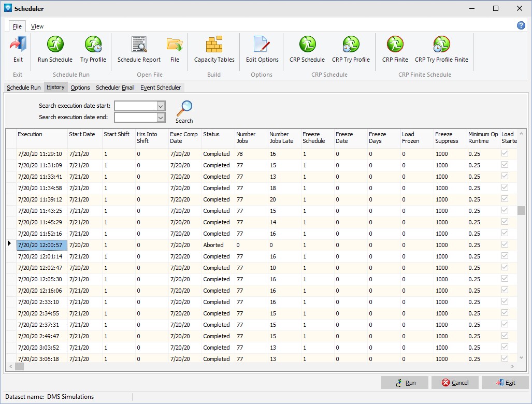Click the CRP Try Profile Finite icon
Viewport: 532px width, 404px height.
coord(441,45)
